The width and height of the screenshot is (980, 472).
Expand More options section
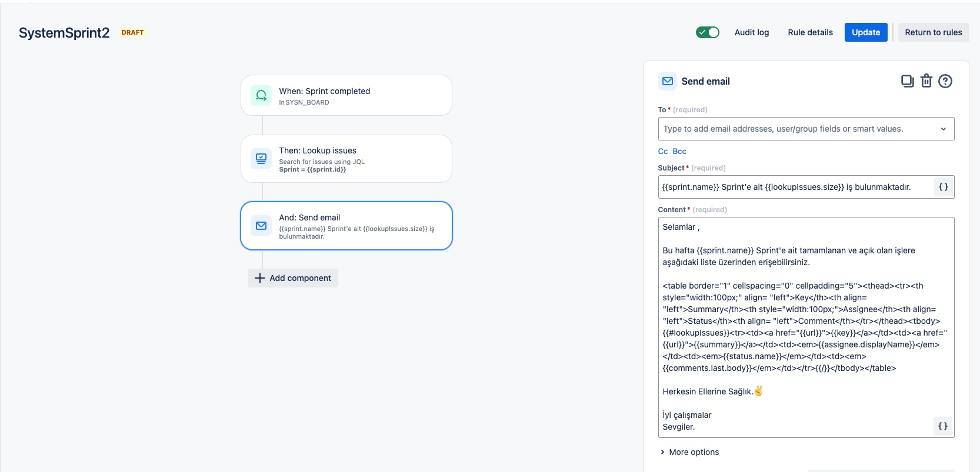coord(689,452)
